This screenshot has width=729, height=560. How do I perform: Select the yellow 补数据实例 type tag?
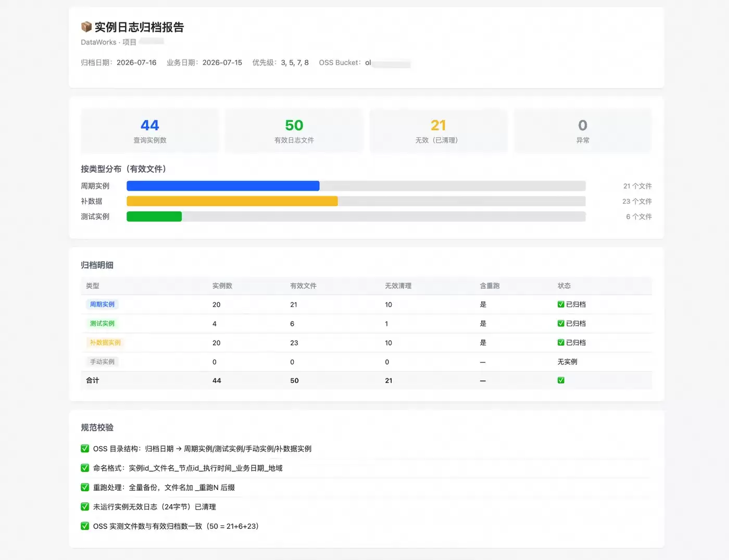point(105,342)
